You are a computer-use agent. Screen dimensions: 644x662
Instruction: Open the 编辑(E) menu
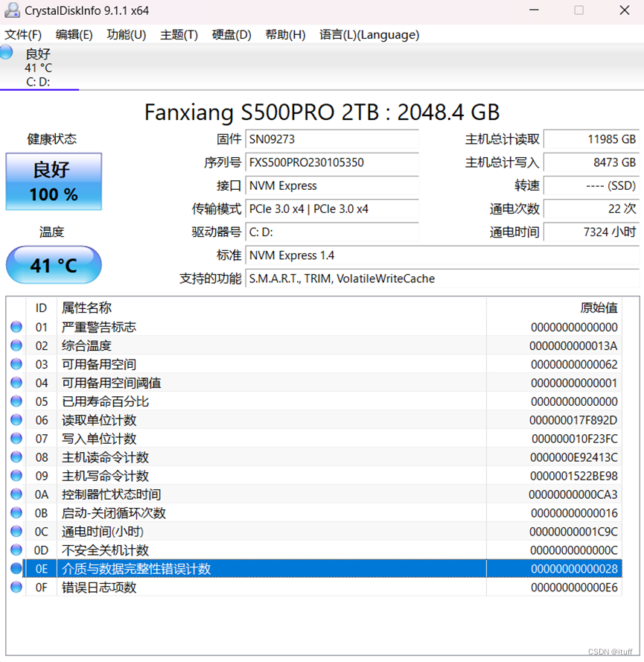pyautogui.click(x=74, y=34)
